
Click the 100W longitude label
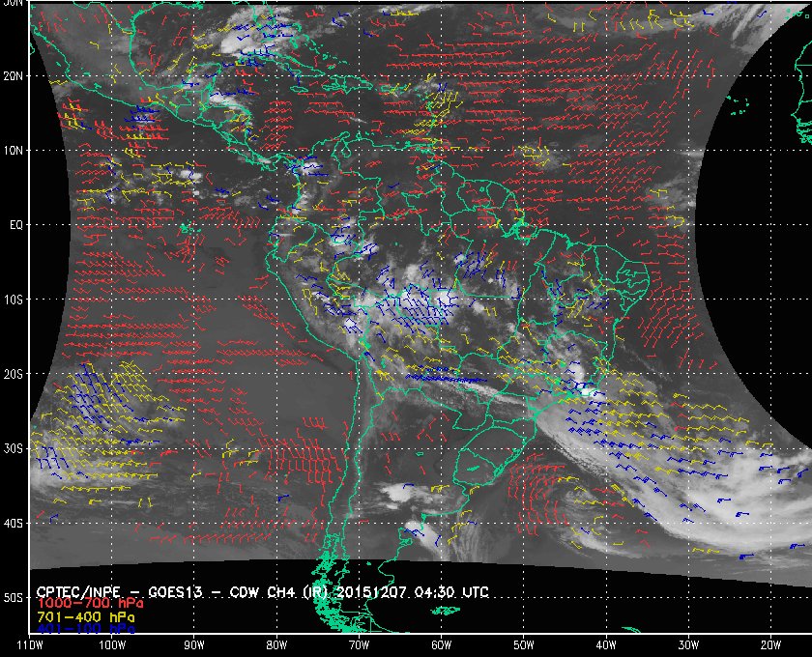(112, 645)
